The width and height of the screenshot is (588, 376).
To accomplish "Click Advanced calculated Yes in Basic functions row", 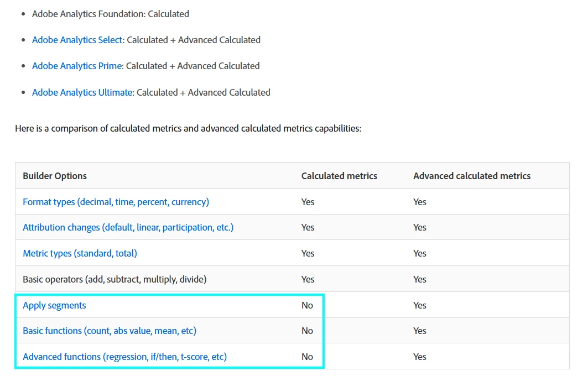I will [x=420, y=331].
